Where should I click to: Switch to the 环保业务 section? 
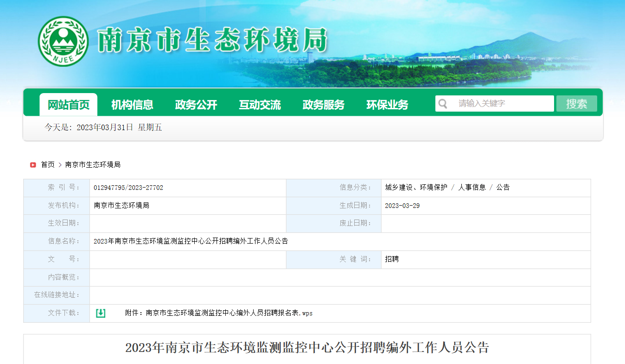(387, 105)
